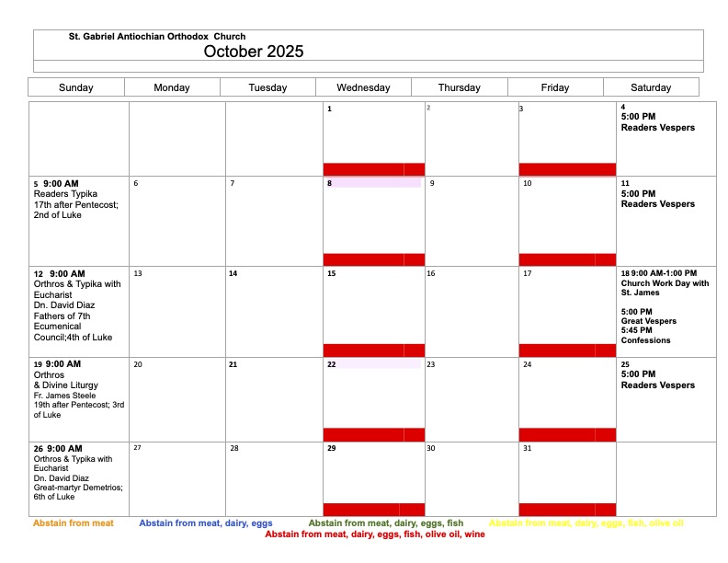The height and width of the screenshot is (563, 728).
Task: Click the Wednesday column header
Action: pyautogui.click(x=363, y=87)
